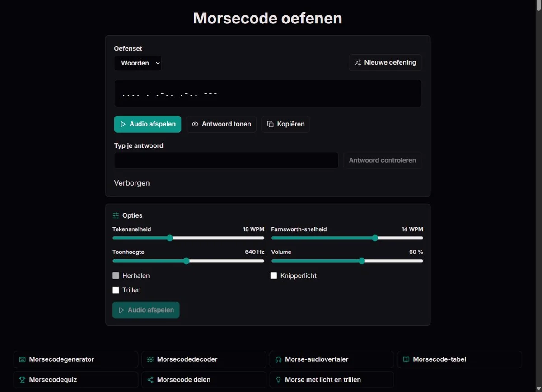542x392 pixels.
Task: Click the page scrollbar down arrow
Action: click(x=538, y=388)
